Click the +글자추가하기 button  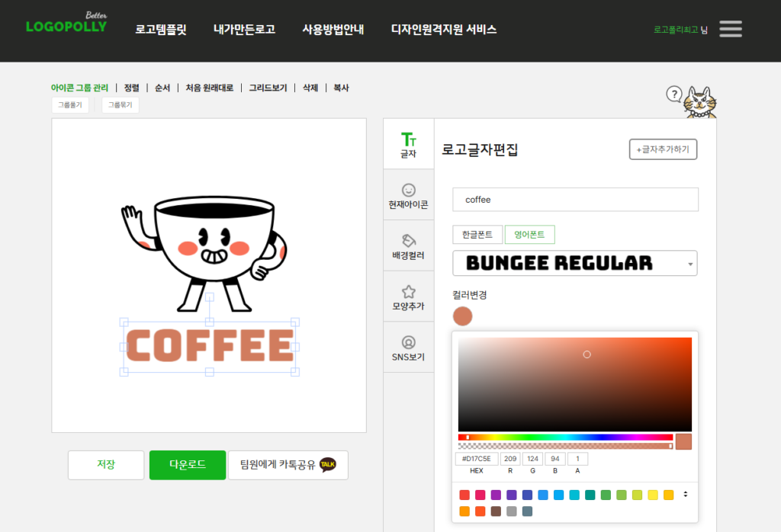tap(663, 149)
